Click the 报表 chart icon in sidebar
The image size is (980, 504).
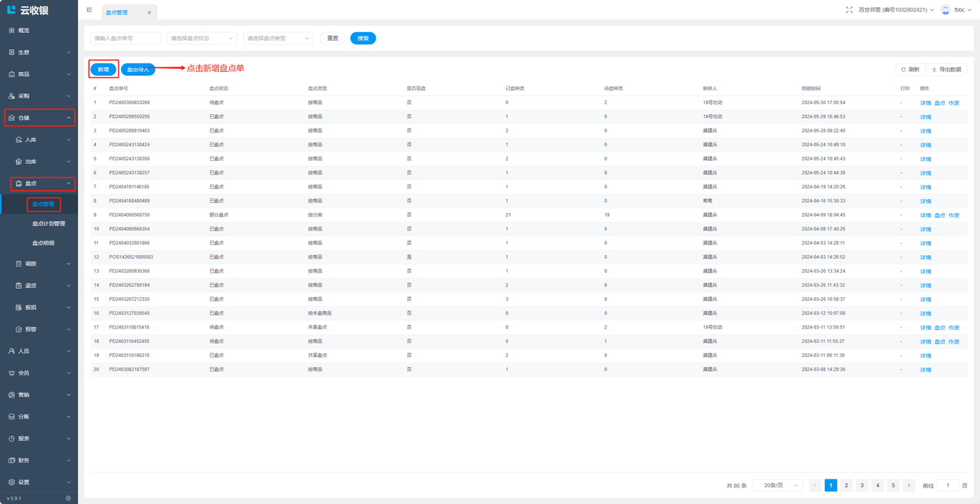(11, 439)
